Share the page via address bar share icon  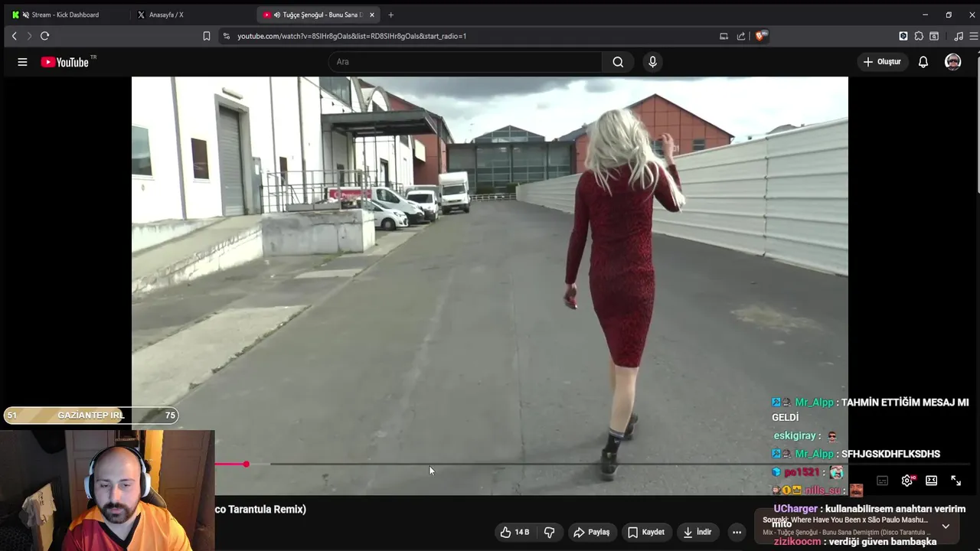pos(741,36)
